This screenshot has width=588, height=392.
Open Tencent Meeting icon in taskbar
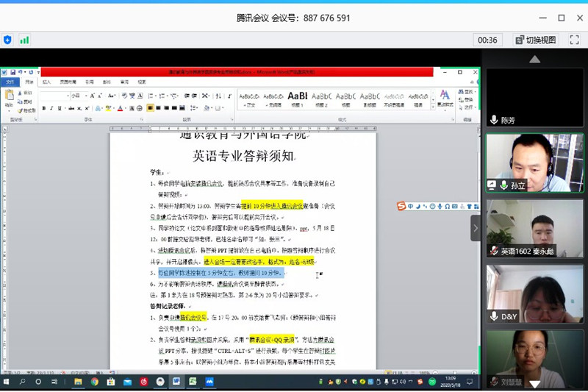tap(209, 382)
